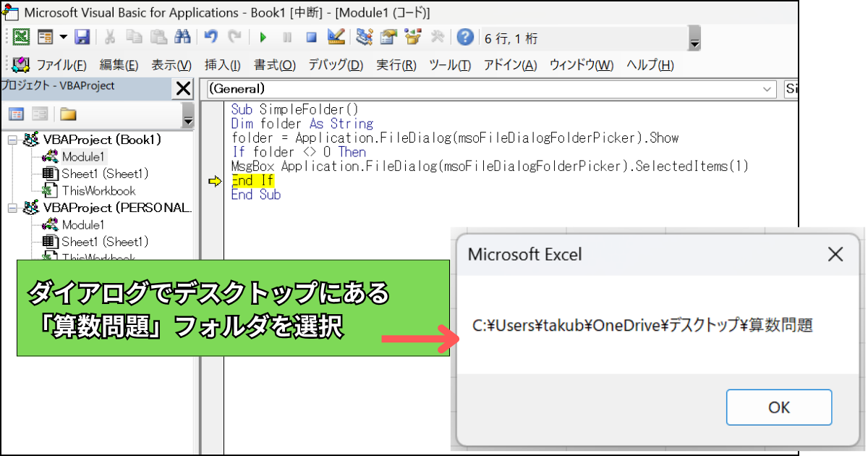868x456 pixels.
Task: Close the Microsoft Excel message box
Action: click(x=835, y=254)
